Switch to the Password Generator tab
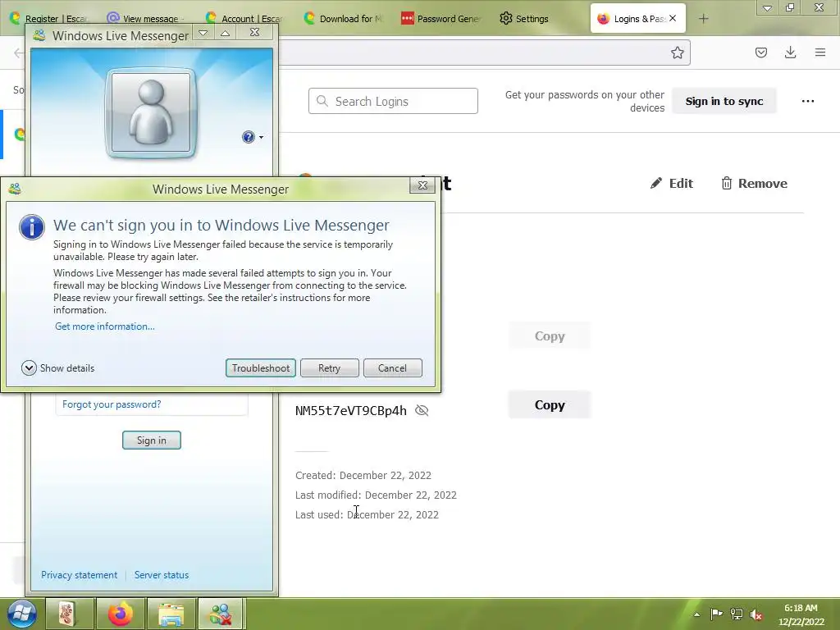Image resolution: width=840 pixels, height=630 pixels. point(441,19)
